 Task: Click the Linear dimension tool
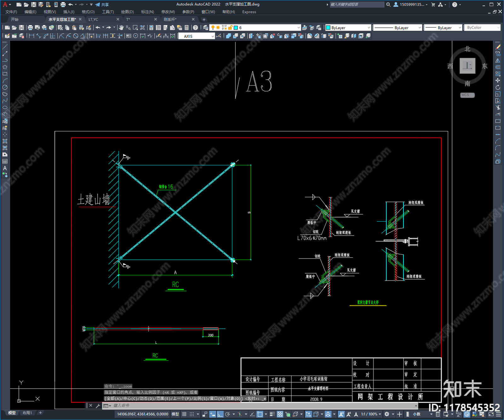pyautogui.click(x=31, y=36)
